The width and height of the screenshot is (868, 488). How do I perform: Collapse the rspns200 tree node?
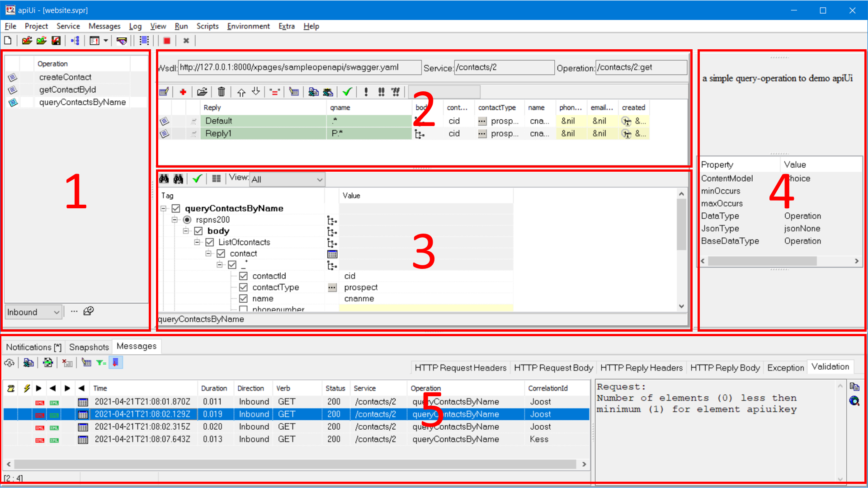pos(175,220)
